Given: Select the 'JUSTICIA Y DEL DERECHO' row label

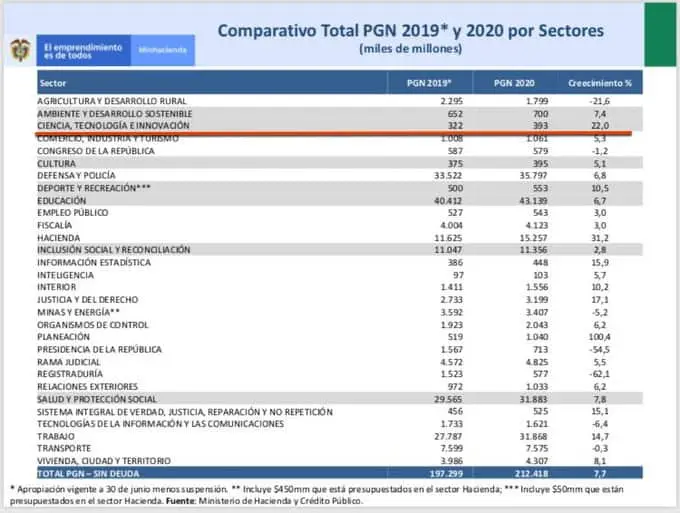Looking at the screenshot, I should [88, 300].
